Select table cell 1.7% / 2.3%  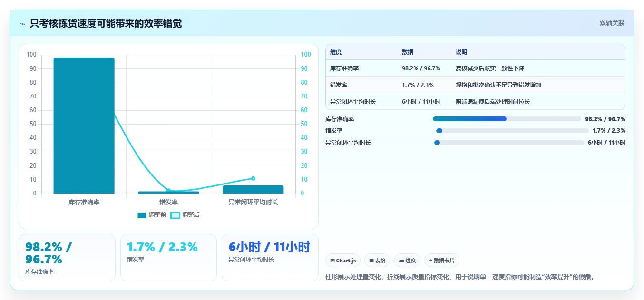tap(418, 85)
